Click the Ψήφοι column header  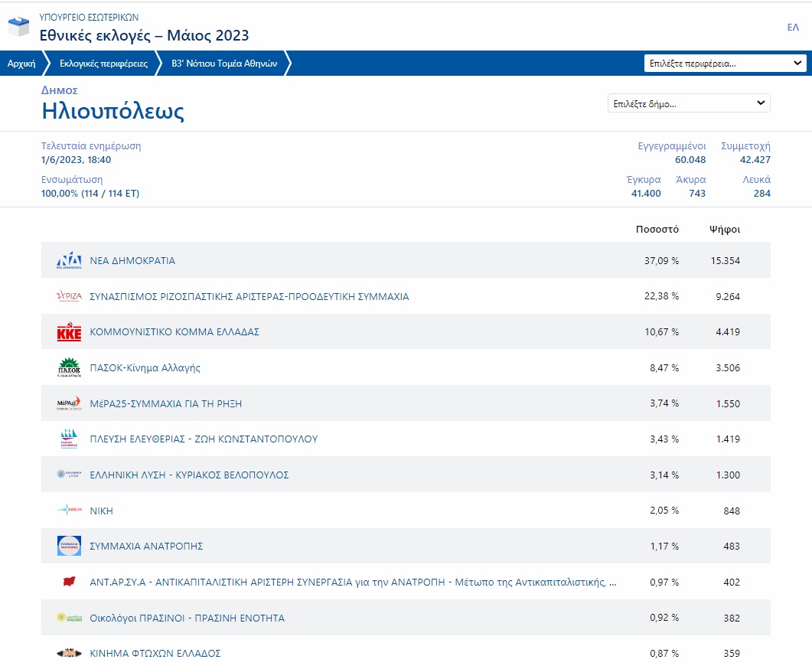pyautogui.click(x=725, y=229)
